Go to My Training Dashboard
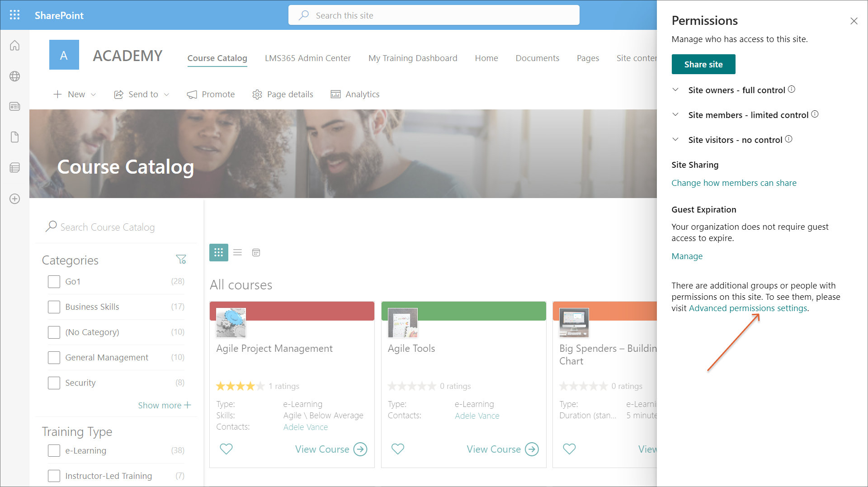This screenshot has width=868, height=487. tap(412, 58)
